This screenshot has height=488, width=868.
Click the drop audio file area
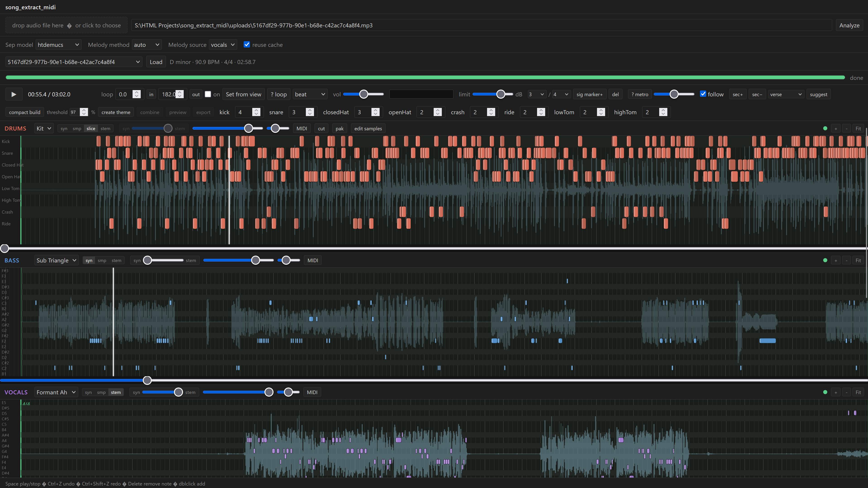click(x=66, y=25)
